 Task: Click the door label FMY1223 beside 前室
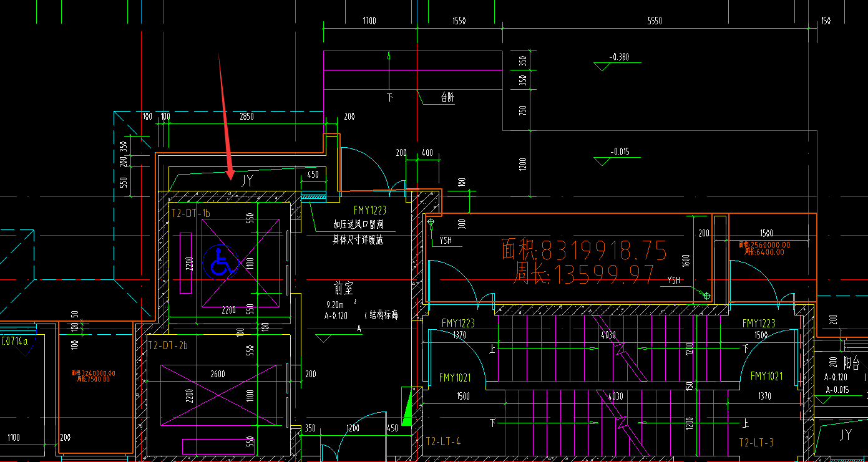370,211
